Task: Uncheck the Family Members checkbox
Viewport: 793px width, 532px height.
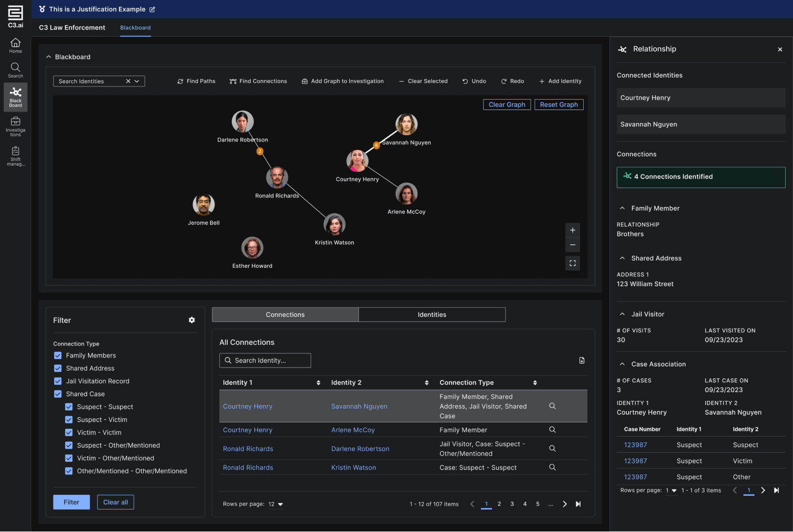Action: [58, 355]
